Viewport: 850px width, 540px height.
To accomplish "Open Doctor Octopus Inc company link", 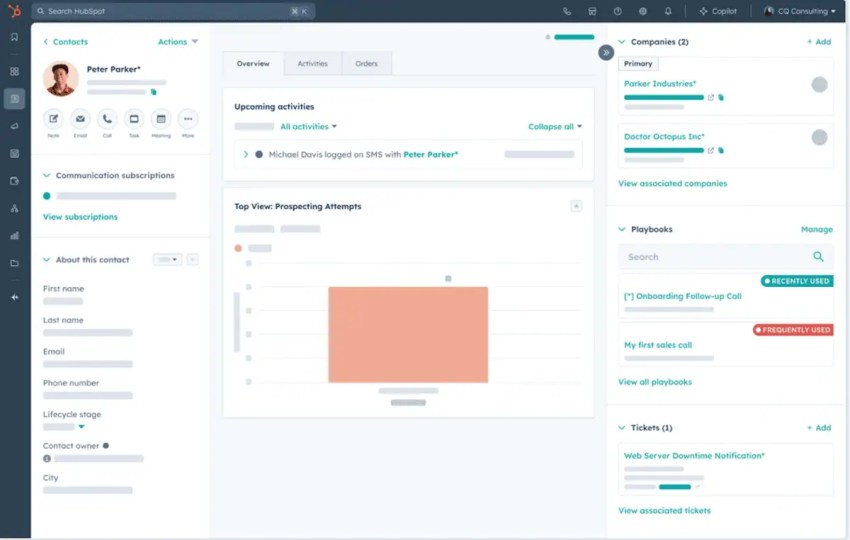I will pos(664,137).
